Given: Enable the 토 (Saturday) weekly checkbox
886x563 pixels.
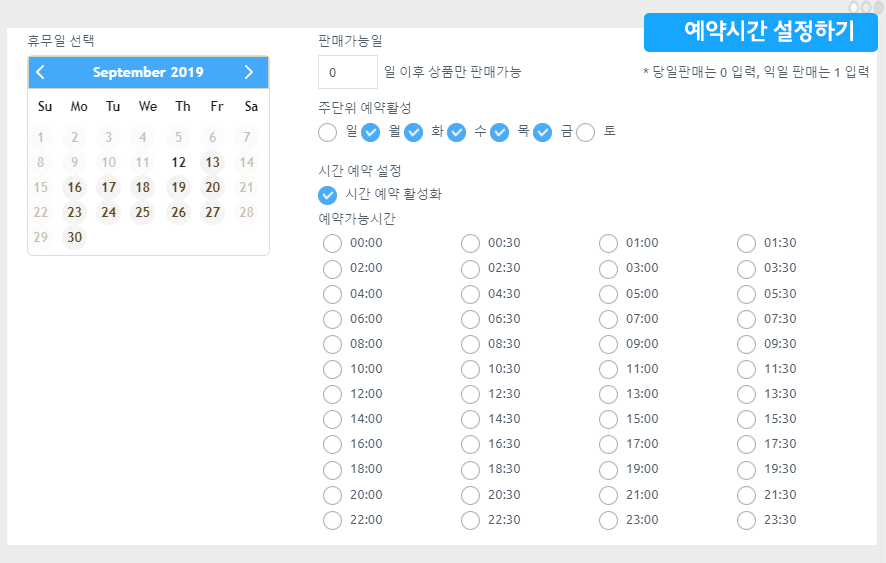Looking at the screenshot, I should coord(586,132).
